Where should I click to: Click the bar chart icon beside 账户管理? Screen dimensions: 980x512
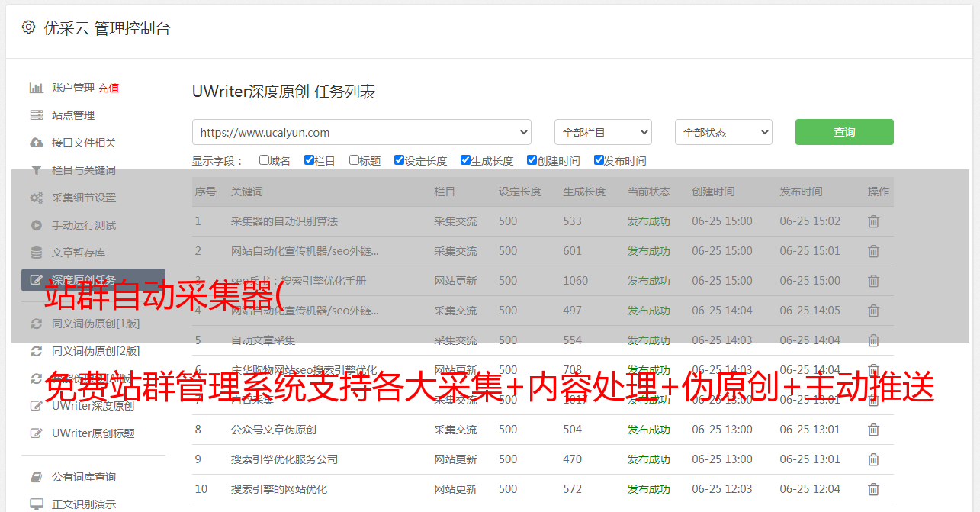coord(36,88)
